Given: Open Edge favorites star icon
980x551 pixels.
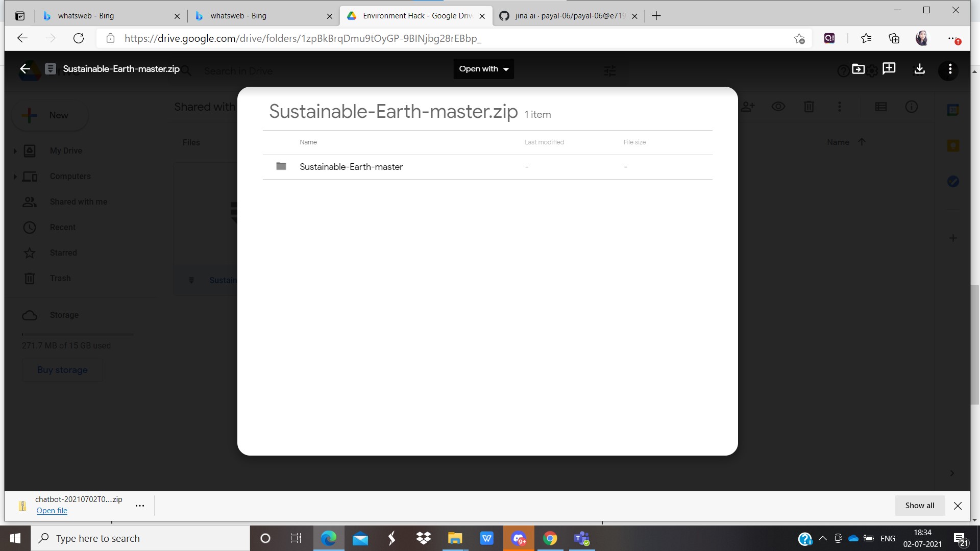Looking at the screenshot, I should coord(866,38).
